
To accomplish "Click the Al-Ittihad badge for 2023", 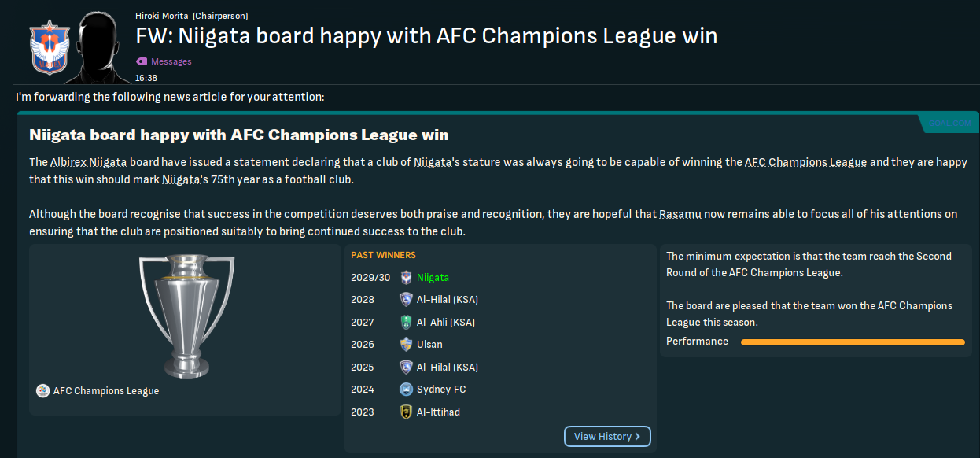I will pyautogui.click(x=406, y=412).
